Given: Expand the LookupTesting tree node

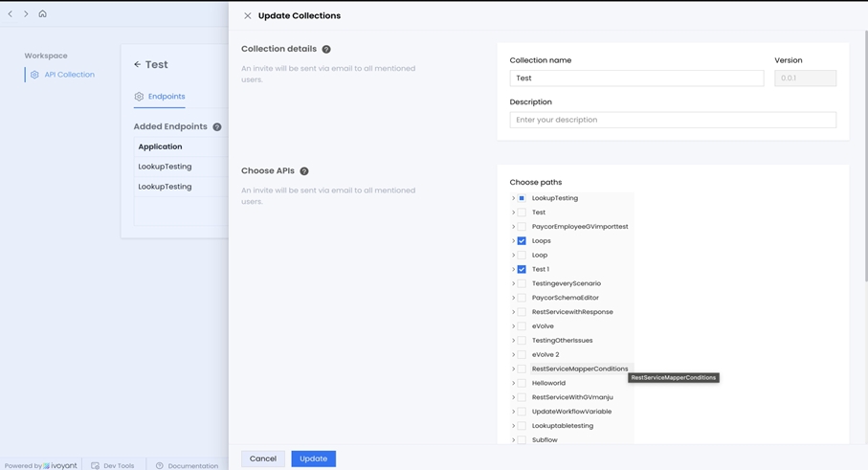Looking at the screenshot, I should click(513, 198).
